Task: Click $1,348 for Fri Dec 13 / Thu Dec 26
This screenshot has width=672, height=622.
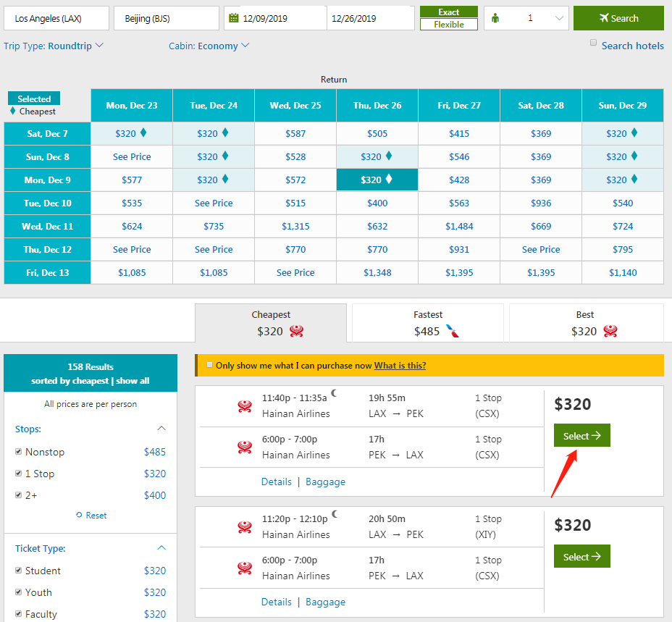Action: [377, 272]
